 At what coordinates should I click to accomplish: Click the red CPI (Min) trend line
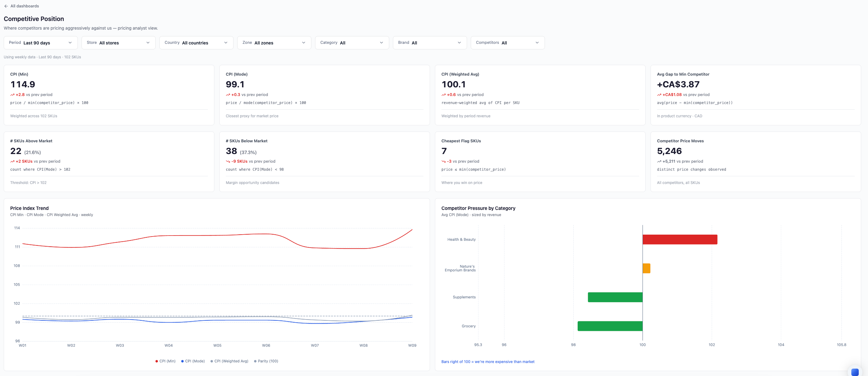(217, 235)
